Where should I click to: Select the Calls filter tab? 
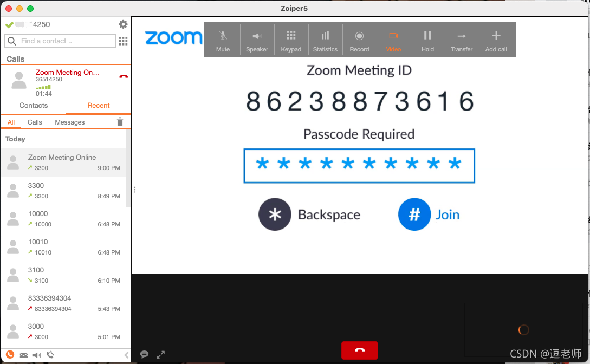[x=35, y=122]
